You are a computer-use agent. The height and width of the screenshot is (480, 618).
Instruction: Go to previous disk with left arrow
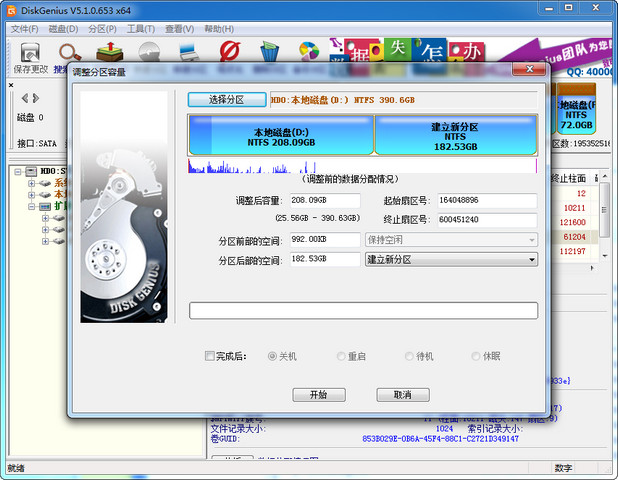(25, 98)
